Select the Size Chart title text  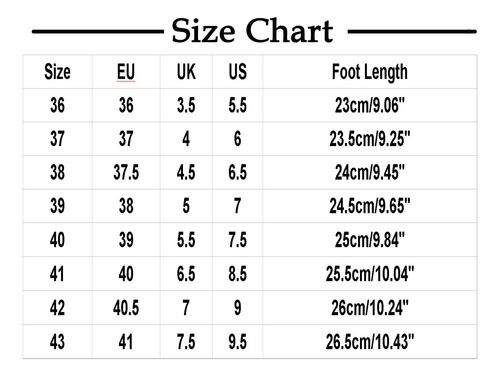click(252, 31)
